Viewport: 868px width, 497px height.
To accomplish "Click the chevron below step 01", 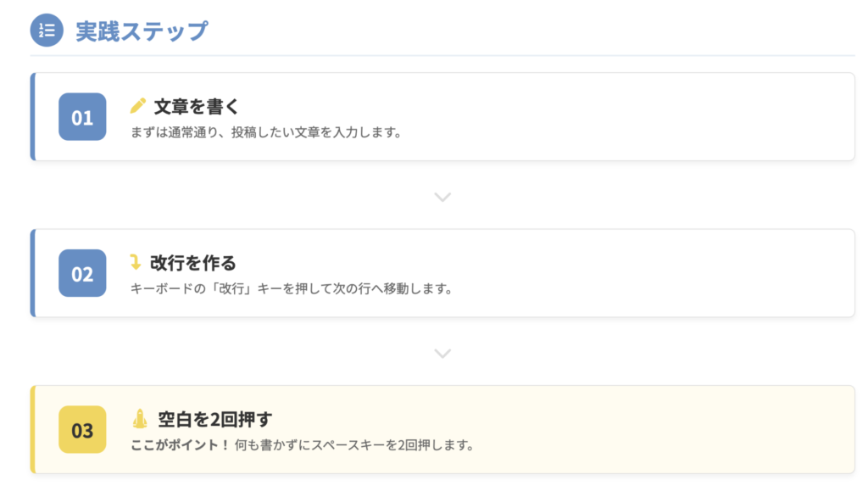I will [x=442, y=197].
